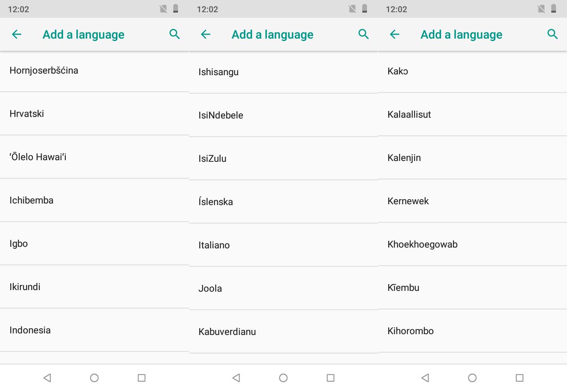This screenshot has width=567, height=392.
Task: Tap recent apps button below Kihorombo row
Action: pos(520,378)
